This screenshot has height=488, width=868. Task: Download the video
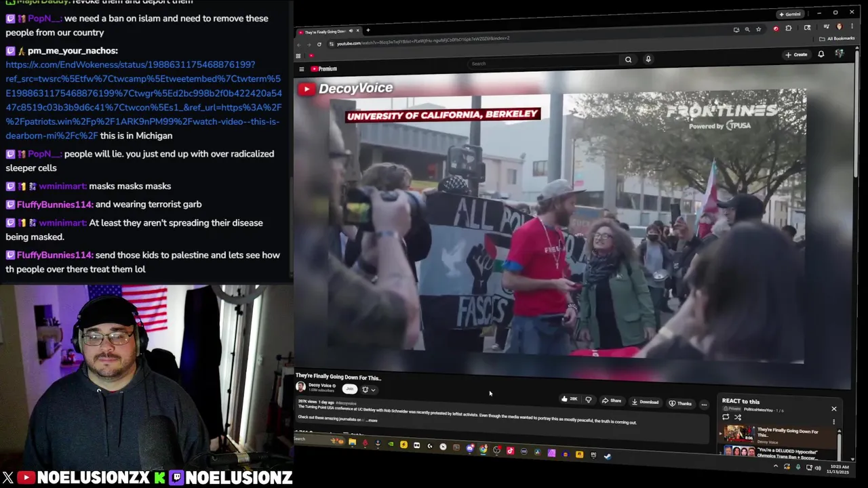pyautogui.click(x=645, y=402)
